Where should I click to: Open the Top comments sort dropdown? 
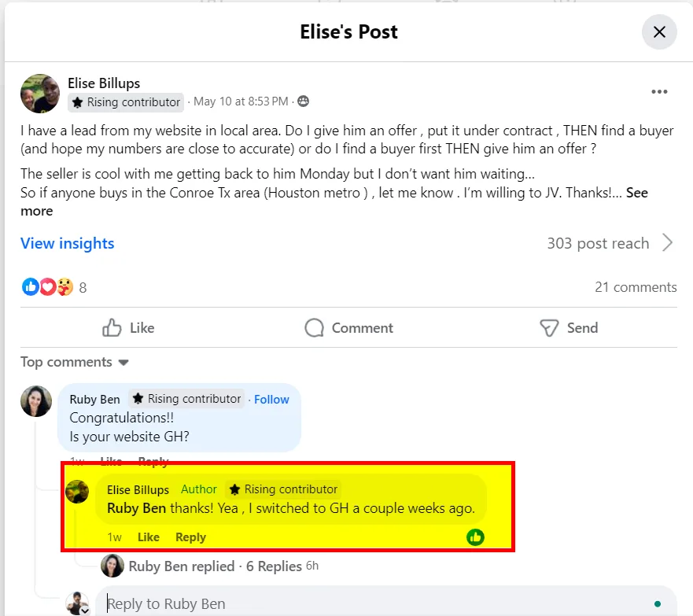point(75,363)
